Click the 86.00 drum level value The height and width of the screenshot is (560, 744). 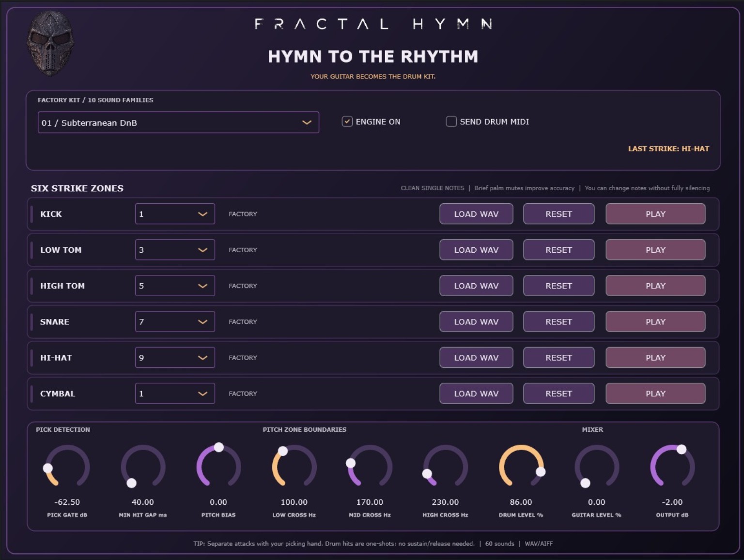[x=521, y=502]
